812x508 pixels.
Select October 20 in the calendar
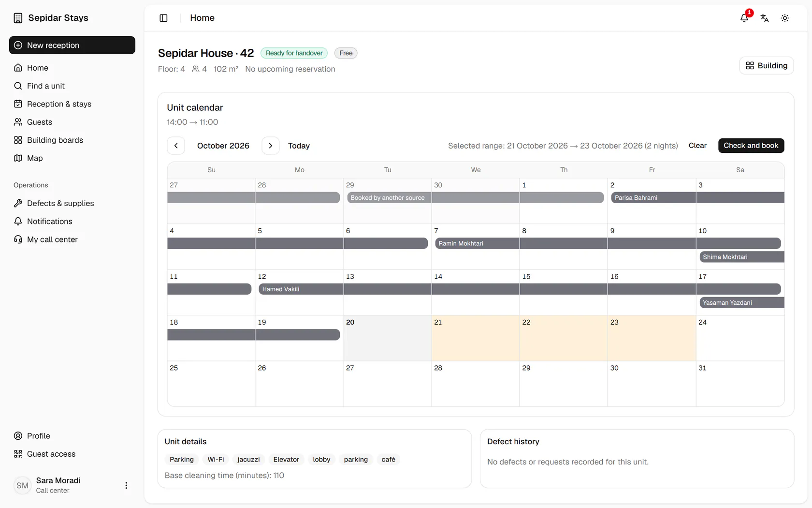coord(388,338)
